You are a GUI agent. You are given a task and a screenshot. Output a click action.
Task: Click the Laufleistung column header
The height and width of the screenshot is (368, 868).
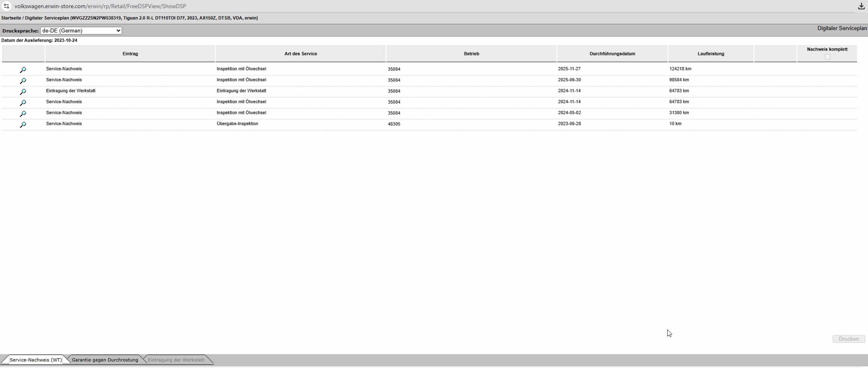click(x=711, y=54)
